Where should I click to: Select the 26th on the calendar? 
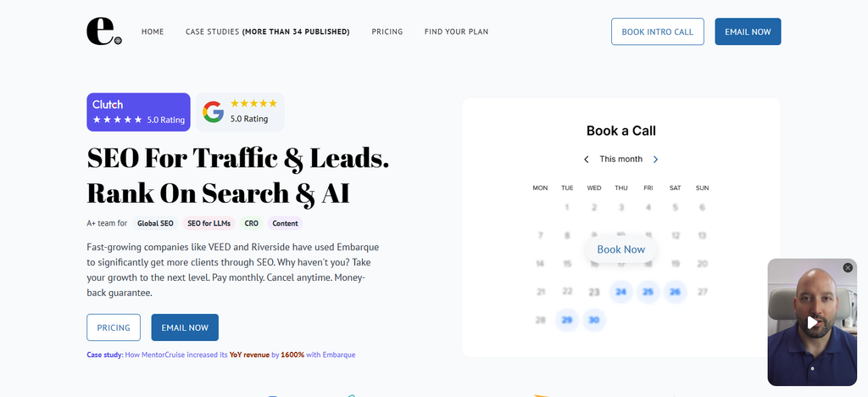click(675, 292)
